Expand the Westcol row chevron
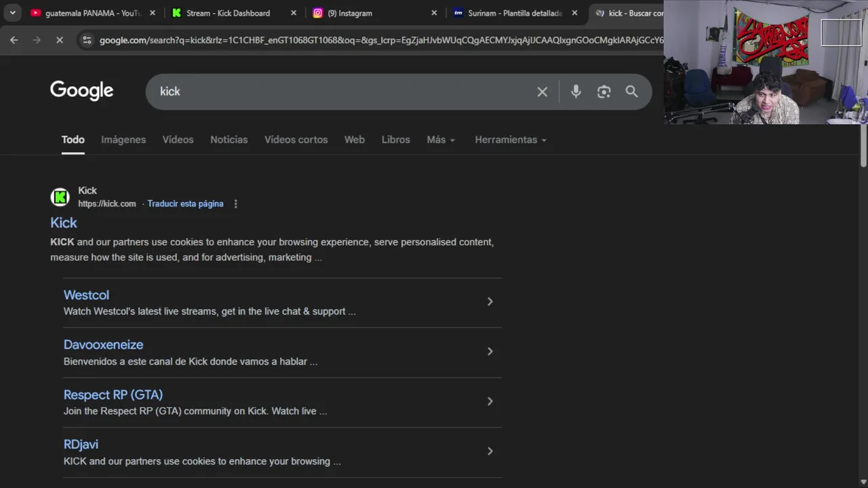 [490, 302]
